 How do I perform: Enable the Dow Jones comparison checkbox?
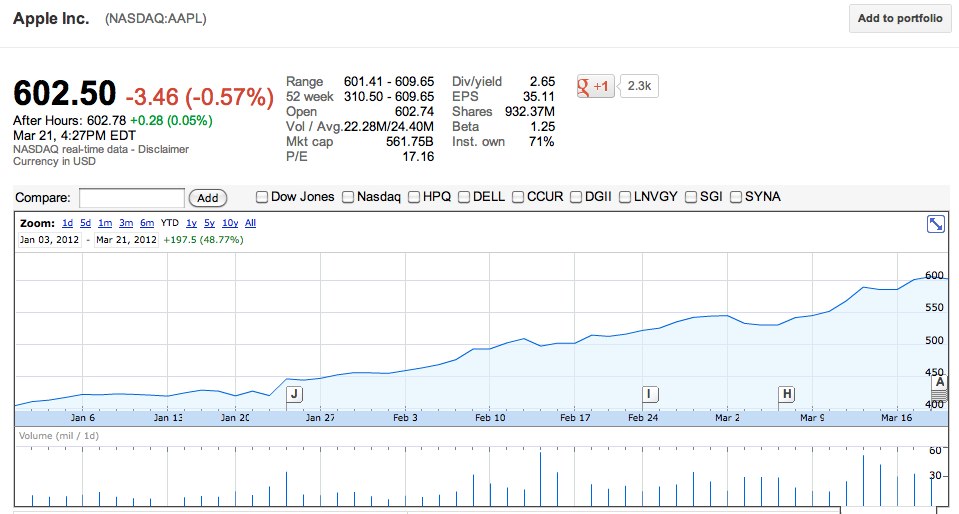262,197
